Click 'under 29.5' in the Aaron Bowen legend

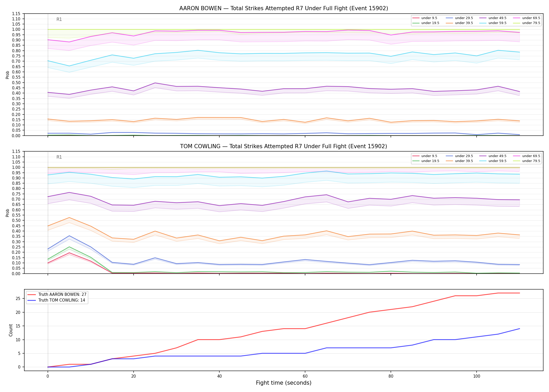tap(464, 18)
